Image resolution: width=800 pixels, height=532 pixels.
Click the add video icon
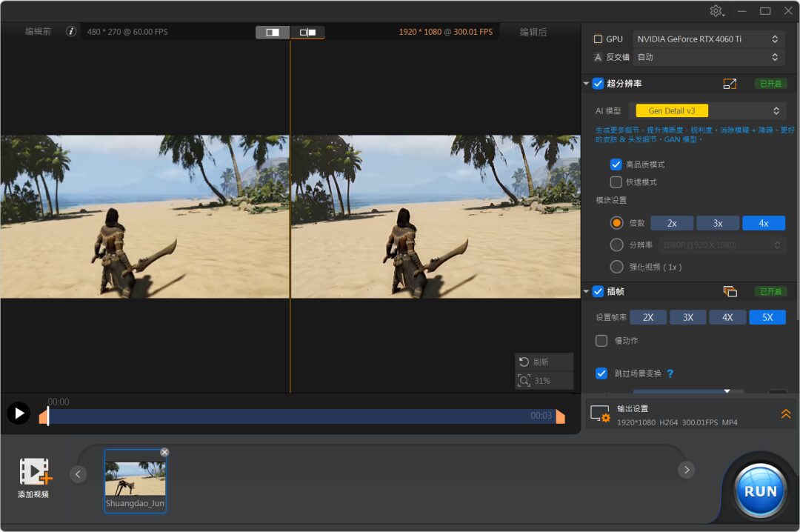click(36, 471)
